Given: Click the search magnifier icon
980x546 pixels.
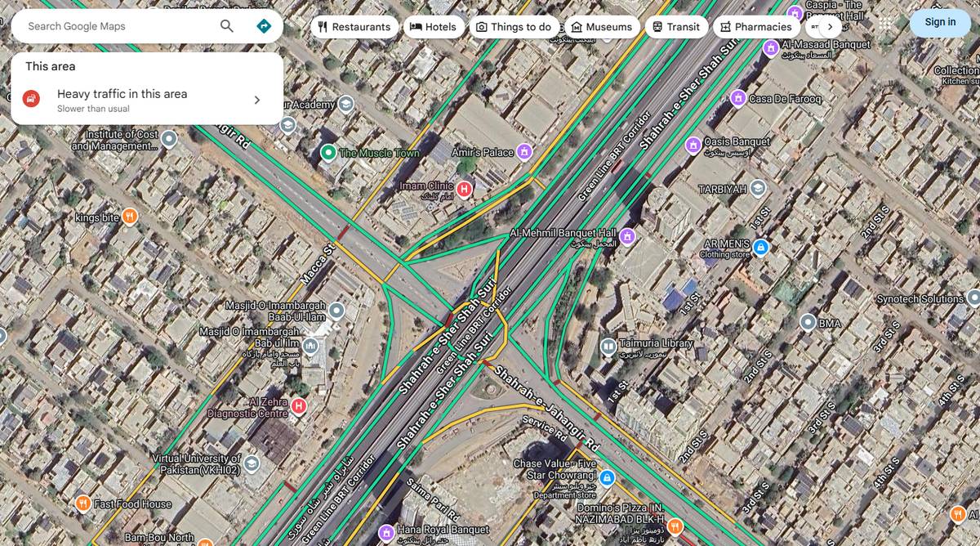Looking at the screenshot, I should coord(226,25).
